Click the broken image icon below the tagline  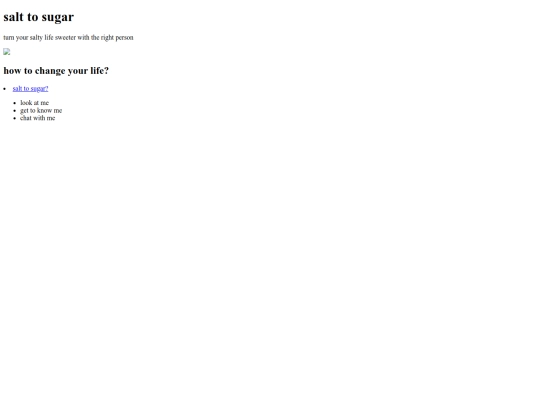coord(7,52)
